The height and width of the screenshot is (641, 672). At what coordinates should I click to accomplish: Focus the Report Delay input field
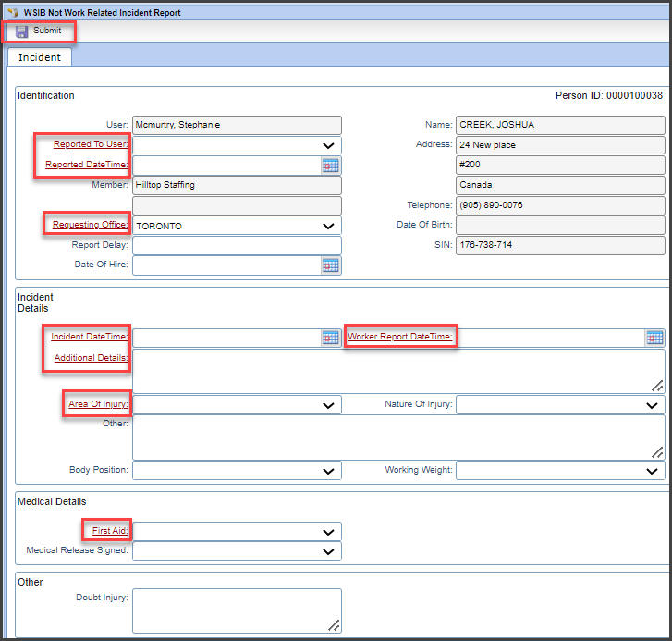(x=237, y=246)
